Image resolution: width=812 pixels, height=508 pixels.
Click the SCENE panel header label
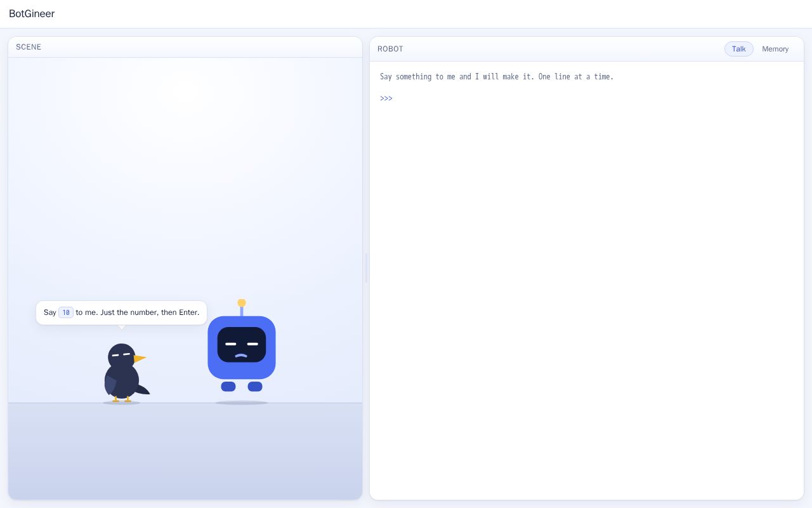click(x=29, y=47)
